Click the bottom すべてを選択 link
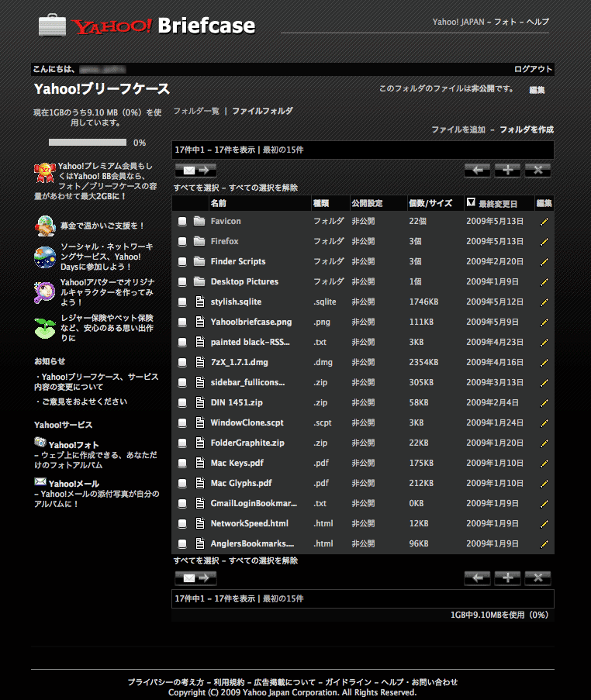Viewport: 591px width, 700px height. click(196, 560)
